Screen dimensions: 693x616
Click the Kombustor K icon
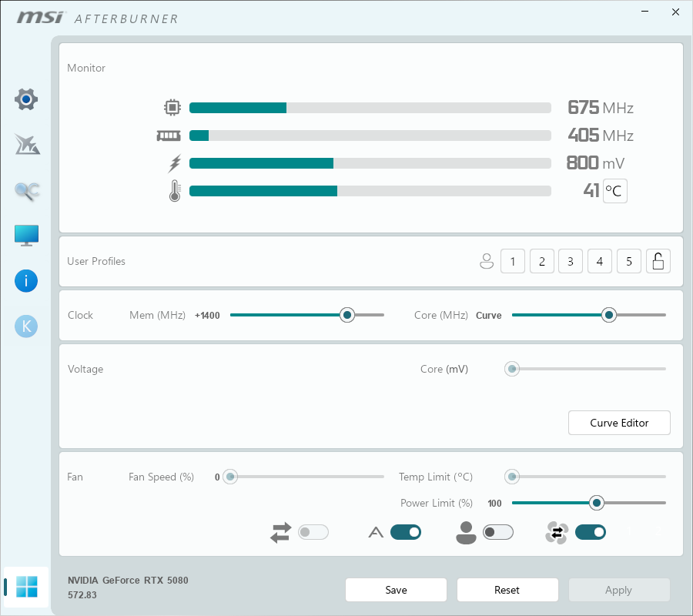[x=26, y=326]
